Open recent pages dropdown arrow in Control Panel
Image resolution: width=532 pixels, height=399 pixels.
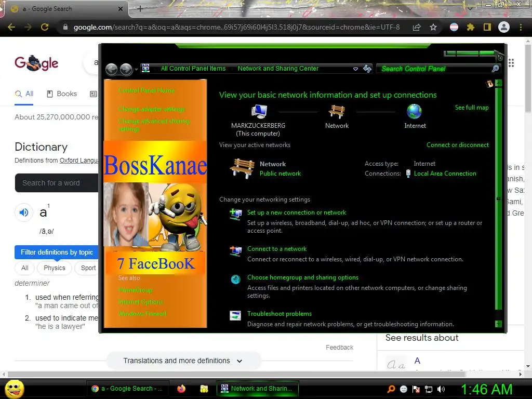[136, 70]
